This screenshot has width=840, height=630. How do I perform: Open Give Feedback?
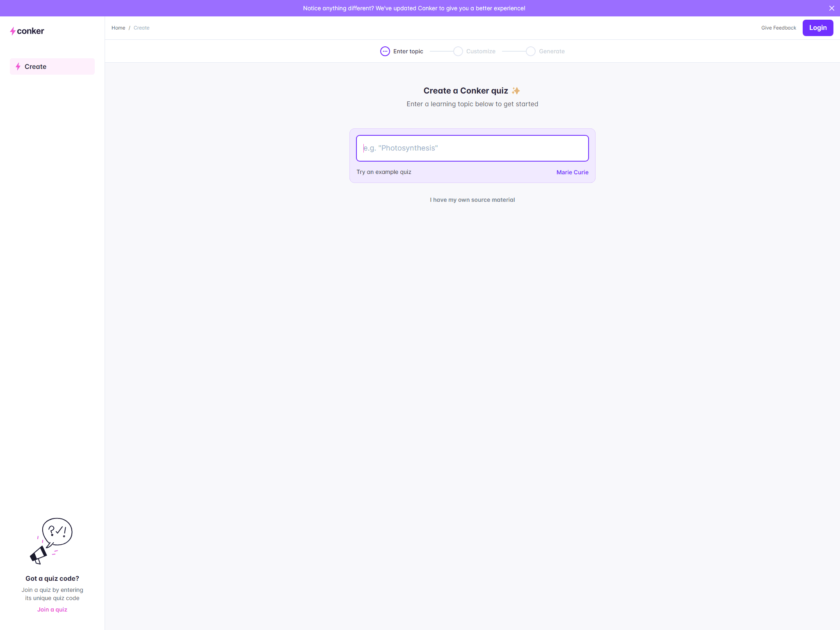[778, 28]
